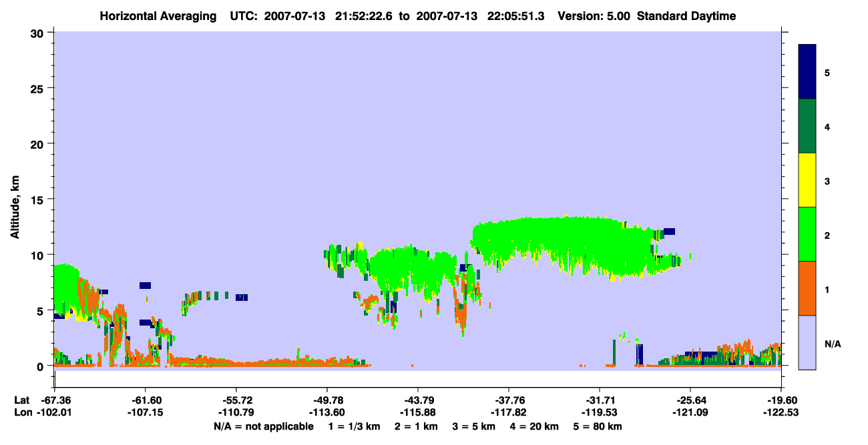
Task: Click the longitude value -107.15
Action: (145, 412)
